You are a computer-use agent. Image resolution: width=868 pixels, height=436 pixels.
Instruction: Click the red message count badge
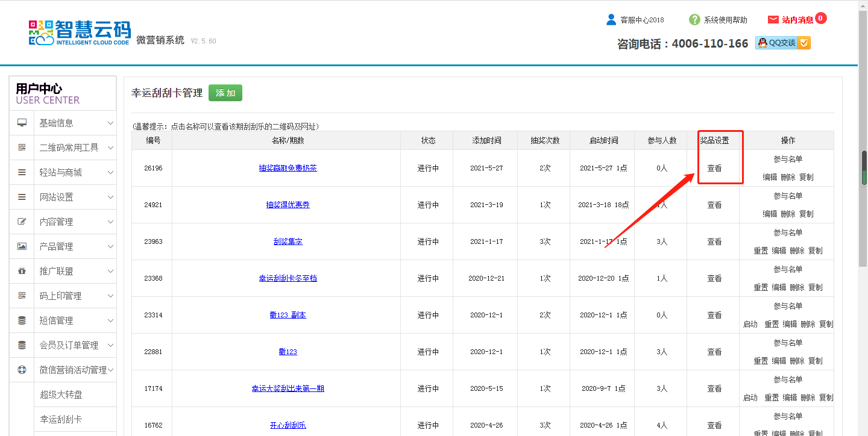pos(820,18)
